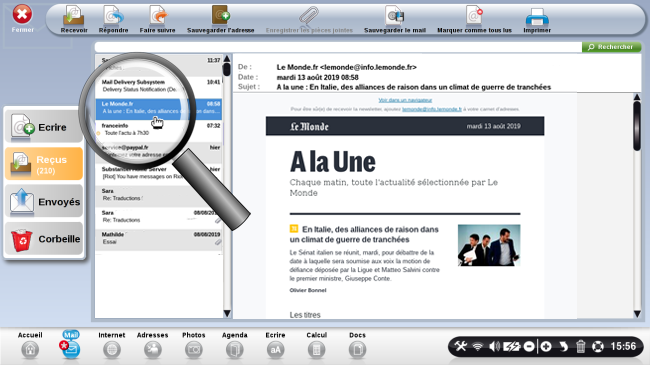Click the email body scroll-up arrow

coord(637,97)
